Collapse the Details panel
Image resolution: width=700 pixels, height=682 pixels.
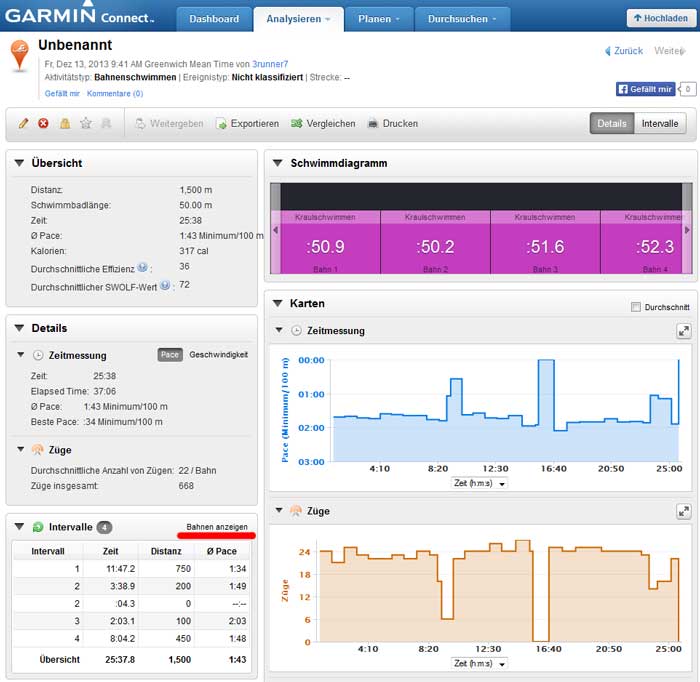pos(19,328)
